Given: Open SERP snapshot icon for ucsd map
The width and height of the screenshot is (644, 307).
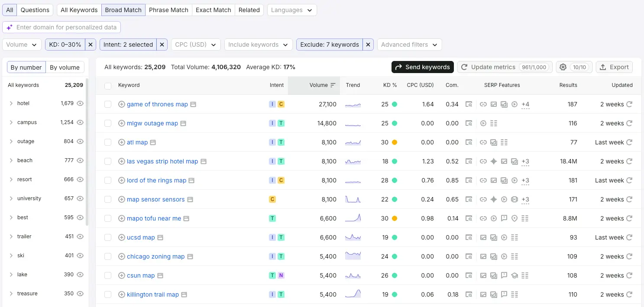Looking at the screenshot, I should tap(160, 237).
